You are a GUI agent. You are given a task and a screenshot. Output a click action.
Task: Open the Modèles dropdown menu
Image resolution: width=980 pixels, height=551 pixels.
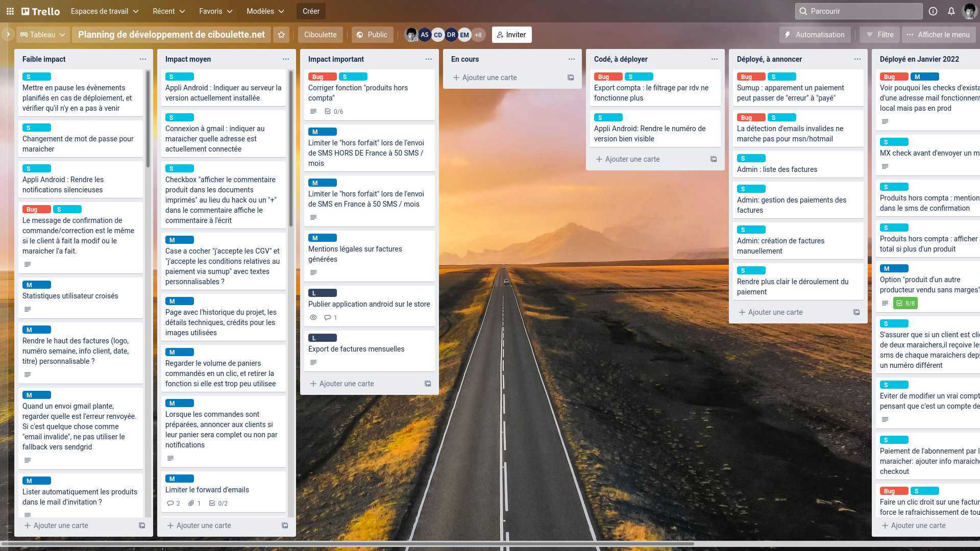click(x=266, y=11)
